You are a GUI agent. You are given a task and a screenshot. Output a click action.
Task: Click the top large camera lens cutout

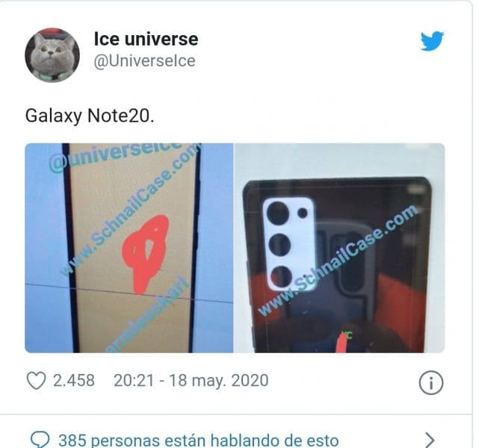[x=278, y=214]
